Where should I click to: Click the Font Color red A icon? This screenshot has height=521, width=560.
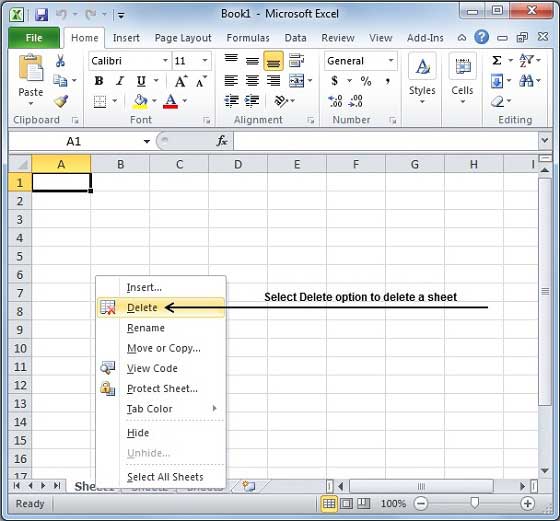[x=170, y=101]
